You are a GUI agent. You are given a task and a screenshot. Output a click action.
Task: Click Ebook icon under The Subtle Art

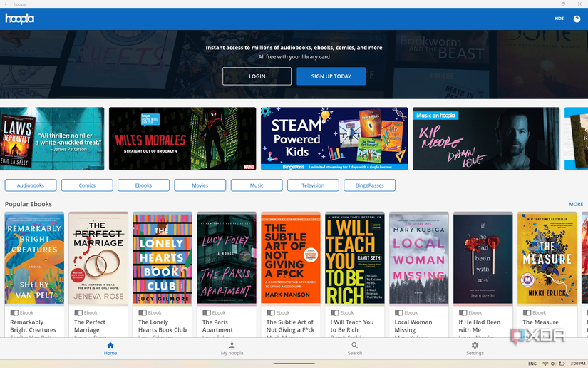(x=271, y=312)
